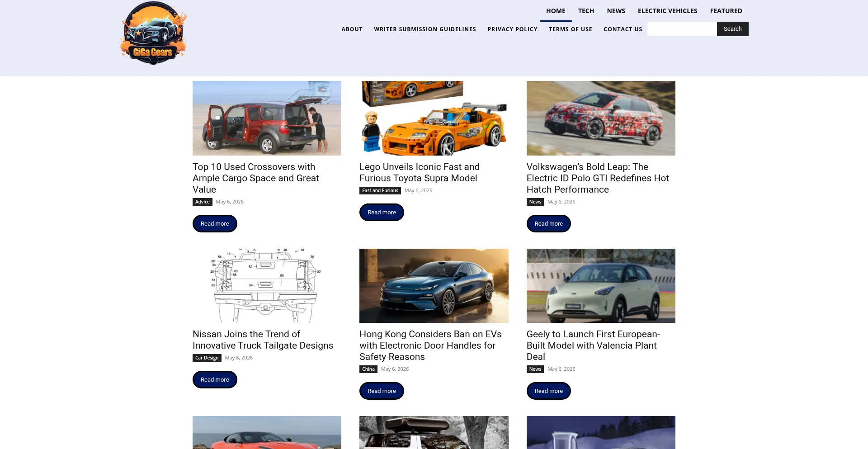Click the May 6, 2026 date under Lego article
Image resolution: width=868 pixels, height=449 pixels.
[418, 190]
